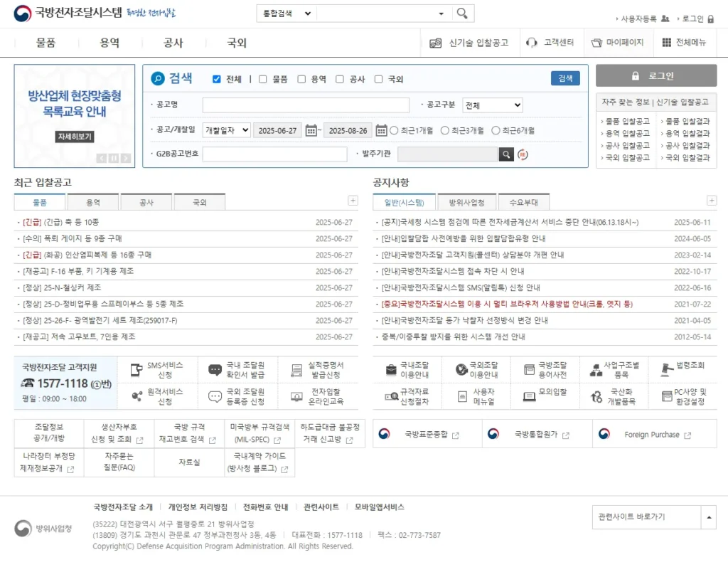Open the 국방표준종합 external link
The width and height of the screenshot is (728, 567).
click(x=427, y=435)
